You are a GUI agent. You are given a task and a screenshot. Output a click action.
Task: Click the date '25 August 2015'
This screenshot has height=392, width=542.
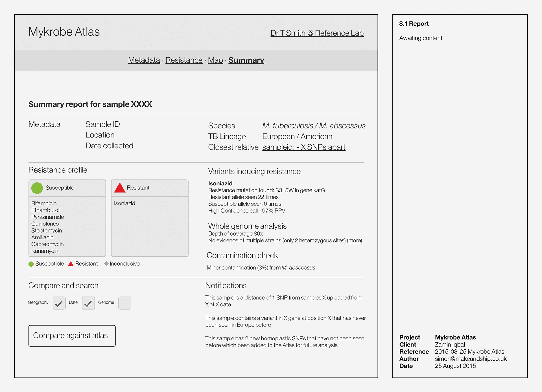pyautogui.click(x=455, y=366)
